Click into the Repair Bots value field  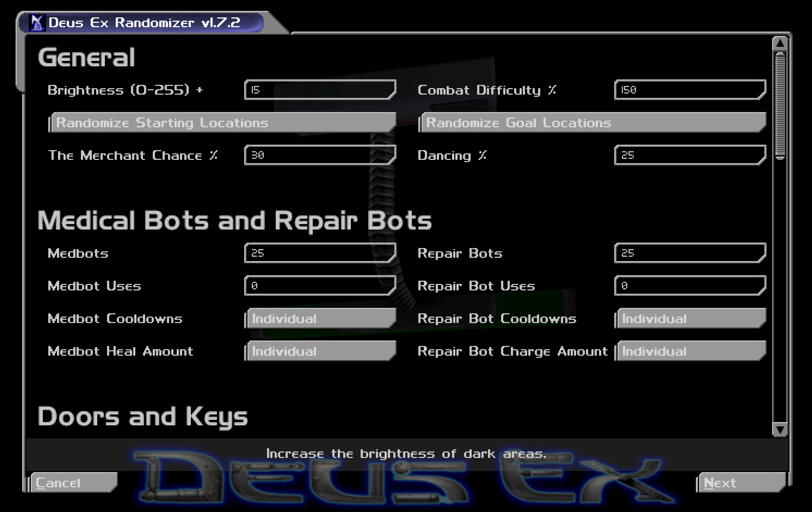690,253
